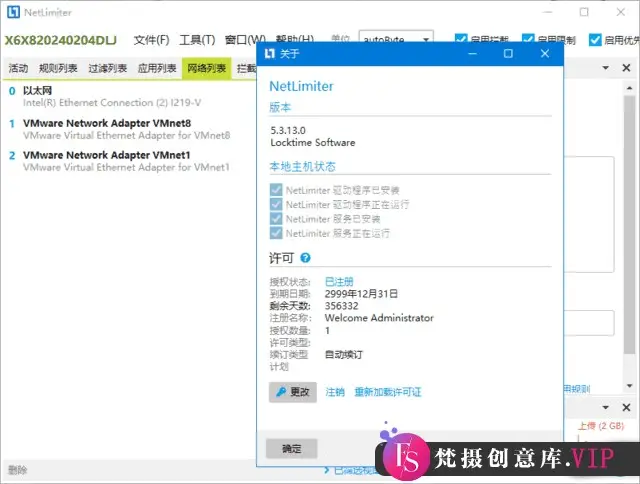Toggle the 启用限制 checkbox
The width and height of the screenshot is (640, 484).
(x=528, y=40)
